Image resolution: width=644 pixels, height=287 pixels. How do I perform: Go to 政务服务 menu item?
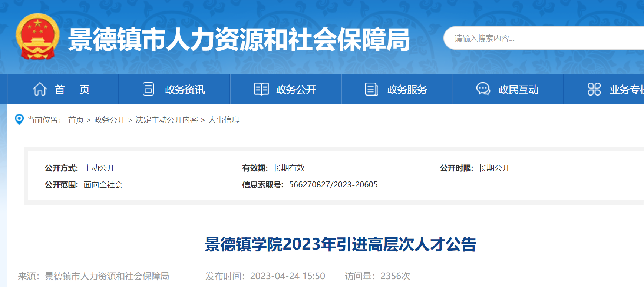tap(397, 89)
